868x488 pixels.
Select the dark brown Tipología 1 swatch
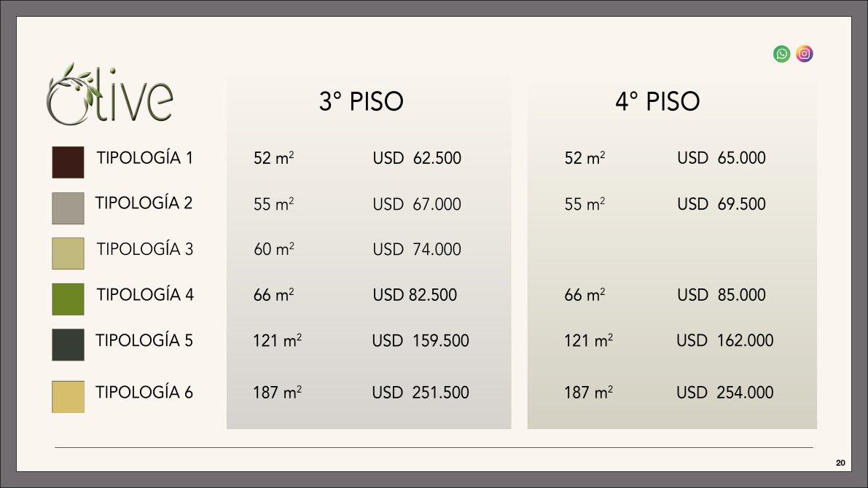point(68,162)
